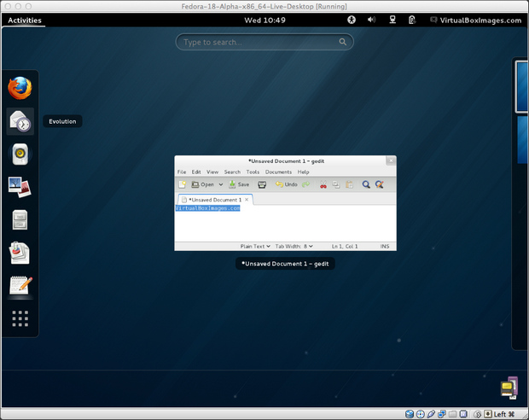Image resolution: width=529 pixels, height=420 pixels.
Task: Open VirtualBoxImages.com user menu
Action: pyautogui.click(x=476, y=20)
